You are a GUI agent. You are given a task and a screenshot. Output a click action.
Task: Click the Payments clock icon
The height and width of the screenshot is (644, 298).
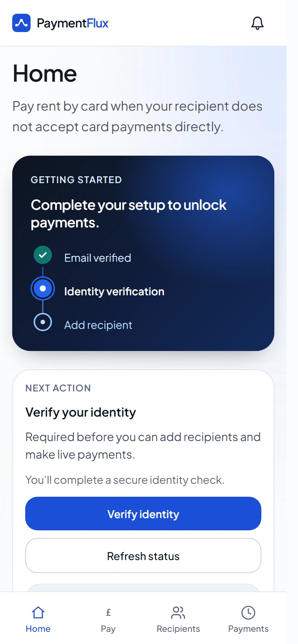248,612
